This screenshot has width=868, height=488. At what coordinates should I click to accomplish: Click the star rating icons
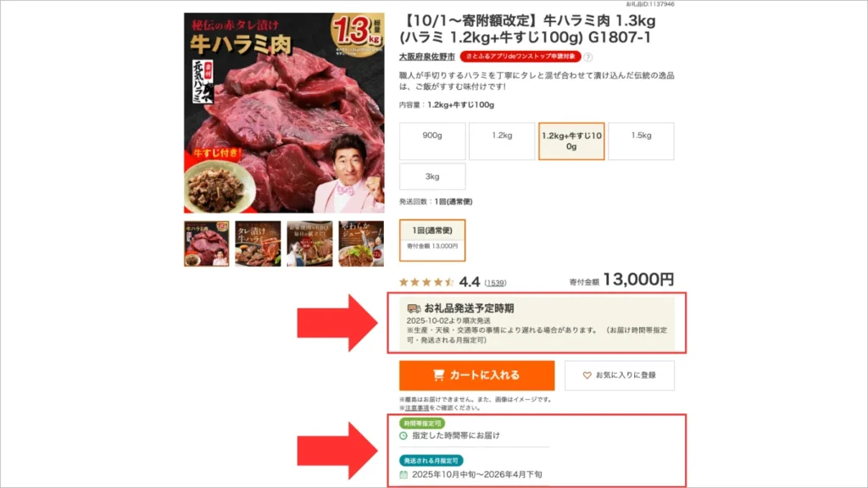coord(426,282)
